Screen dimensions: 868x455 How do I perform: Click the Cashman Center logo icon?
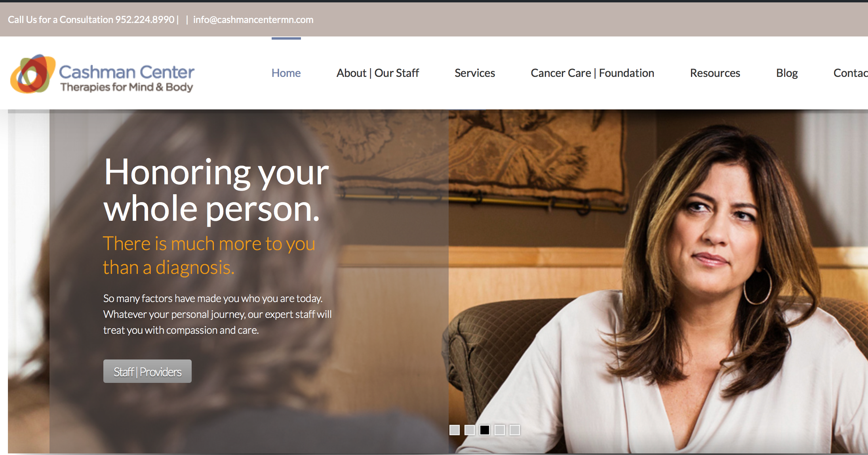point(33,74)
